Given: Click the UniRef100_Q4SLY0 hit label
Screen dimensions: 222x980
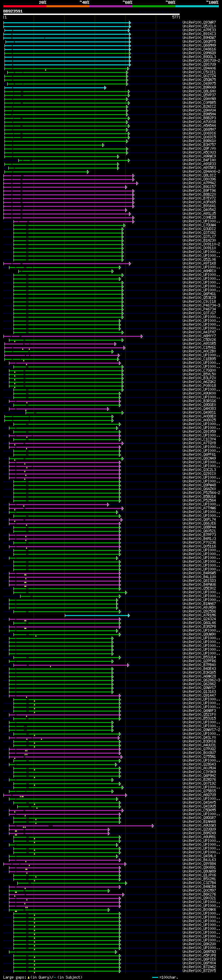Looking at the screenshot, I should click(x=199, y=737).
